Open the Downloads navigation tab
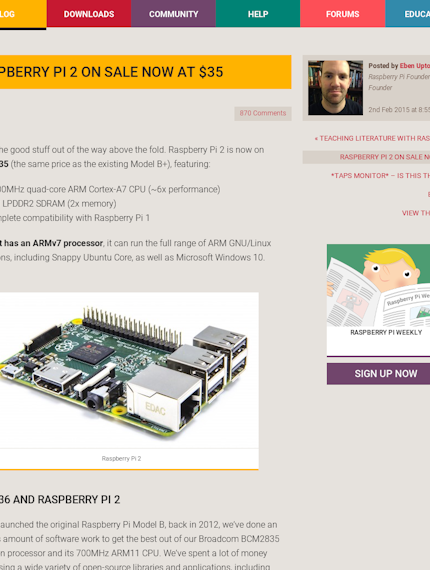The image size is (430, 570). [x=89, y=14]
